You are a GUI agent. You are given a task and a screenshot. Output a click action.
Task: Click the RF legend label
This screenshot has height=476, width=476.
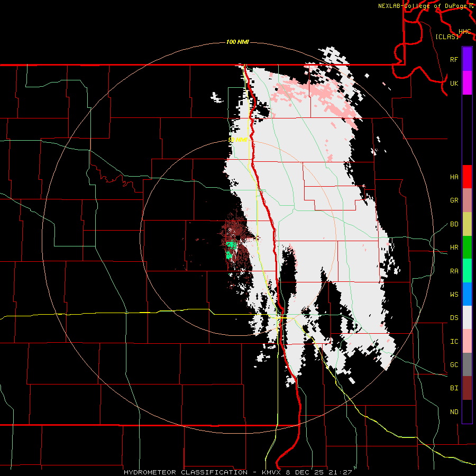tap(454, 59)
